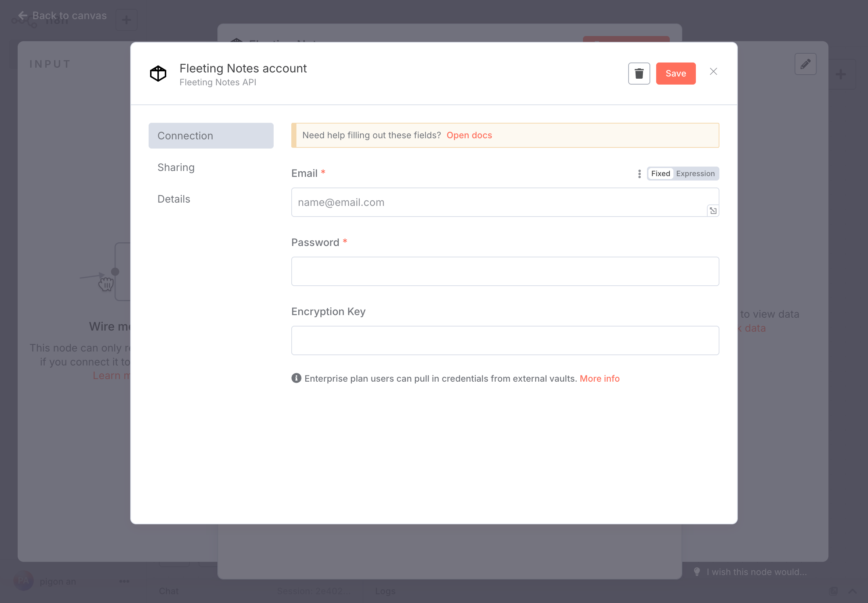
Task: Click the Encryption Key field
Action: tap(505, 340)
